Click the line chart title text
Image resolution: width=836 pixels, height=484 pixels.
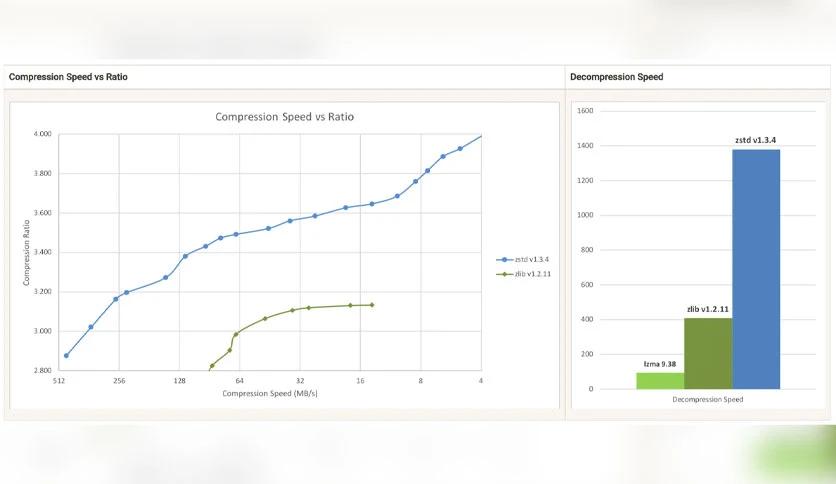[x=284, y=117]
